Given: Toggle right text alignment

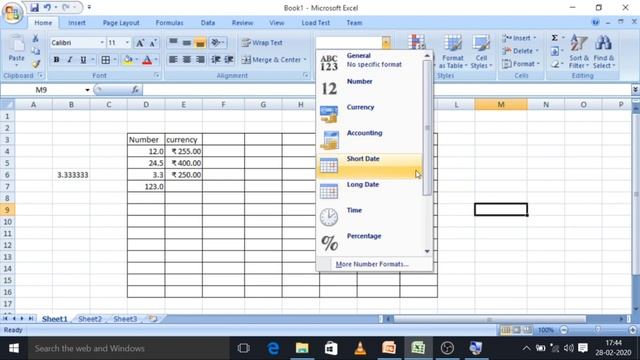Looking at the screenshot, I should tap(200, 60).
